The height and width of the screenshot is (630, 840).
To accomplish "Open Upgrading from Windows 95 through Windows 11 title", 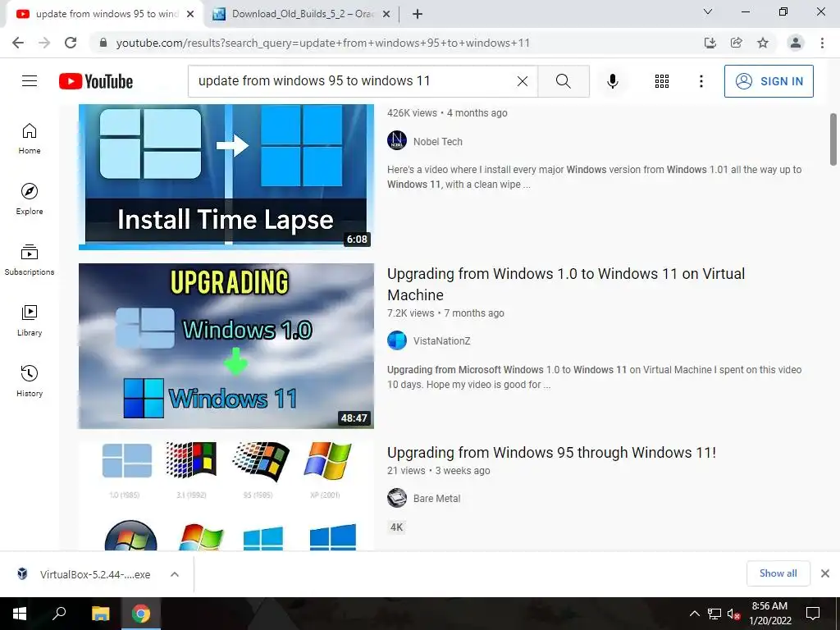I will point(551,453).
